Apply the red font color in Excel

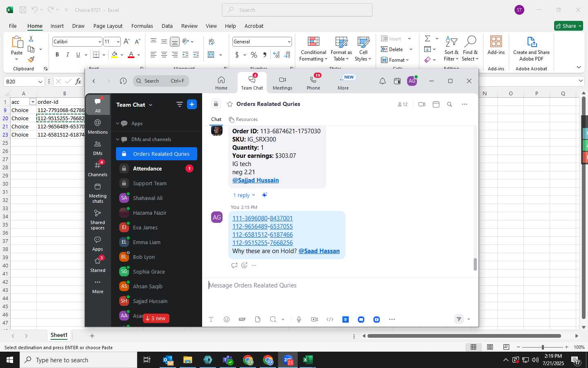coord(131,55)
